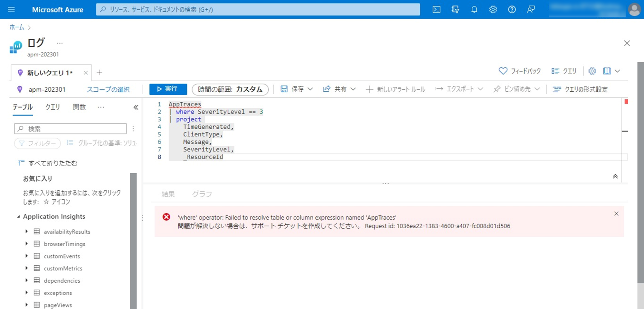Screen dimensions: 644x309
Task: Expand the customMetrics table
Action: coord(26,268)
